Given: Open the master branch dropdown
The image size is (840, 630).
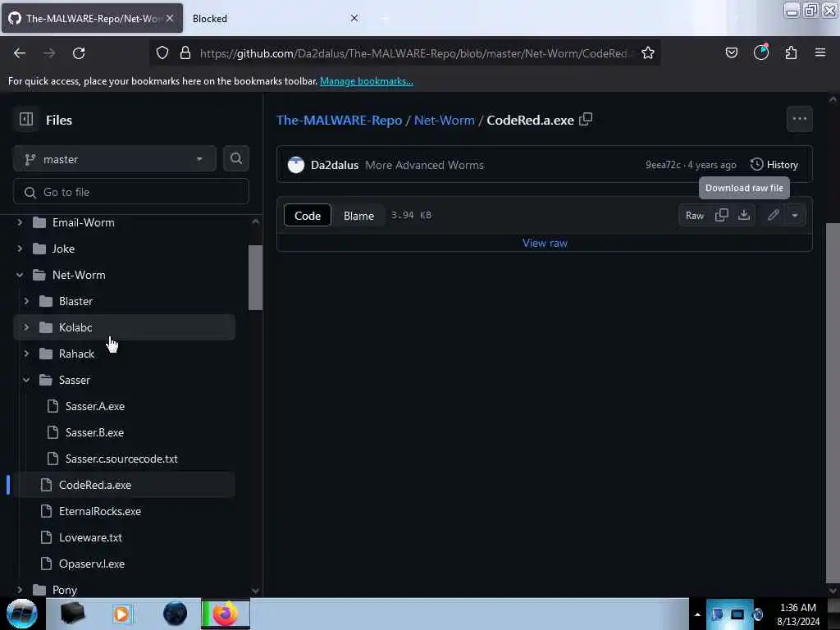Looking at the screenshot, I should (x=115, y=159).
